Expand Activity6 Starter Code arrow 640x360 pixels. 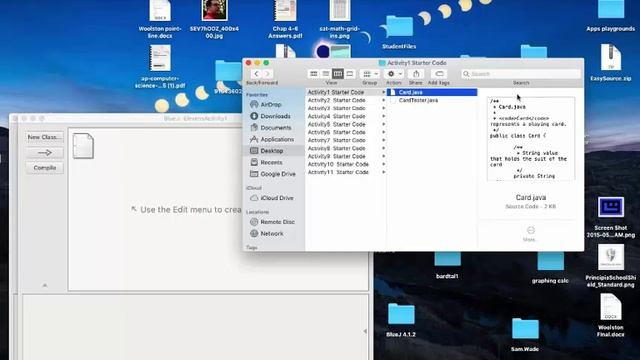pos(383,132)
